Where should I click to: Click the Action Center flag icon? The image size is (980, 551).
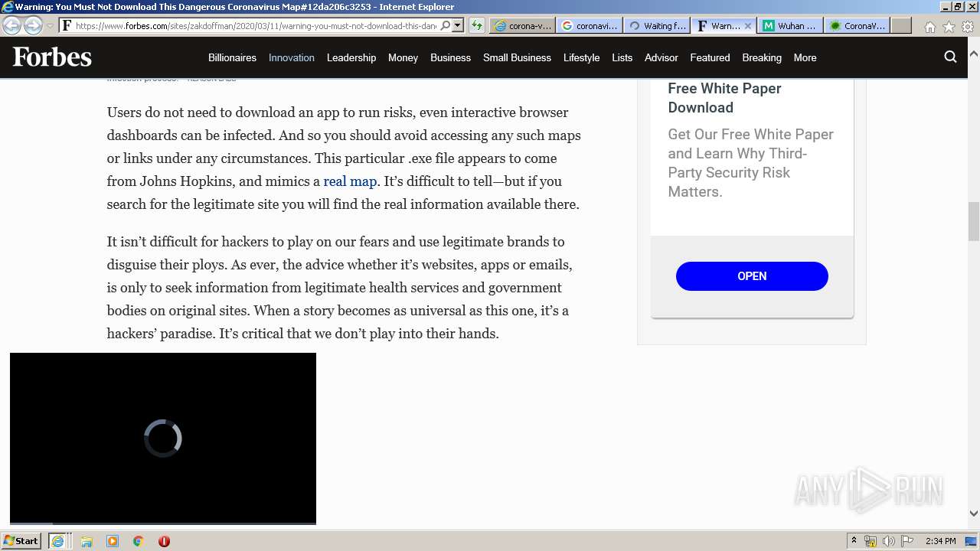click(907, 541)
